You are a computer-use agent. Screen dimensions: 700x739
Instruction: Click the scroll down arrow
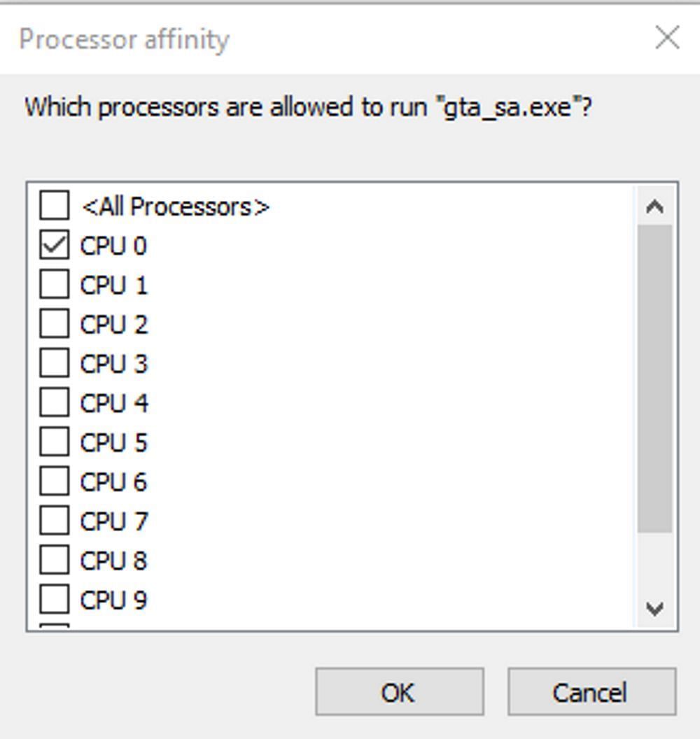click(x=654, y=608)
